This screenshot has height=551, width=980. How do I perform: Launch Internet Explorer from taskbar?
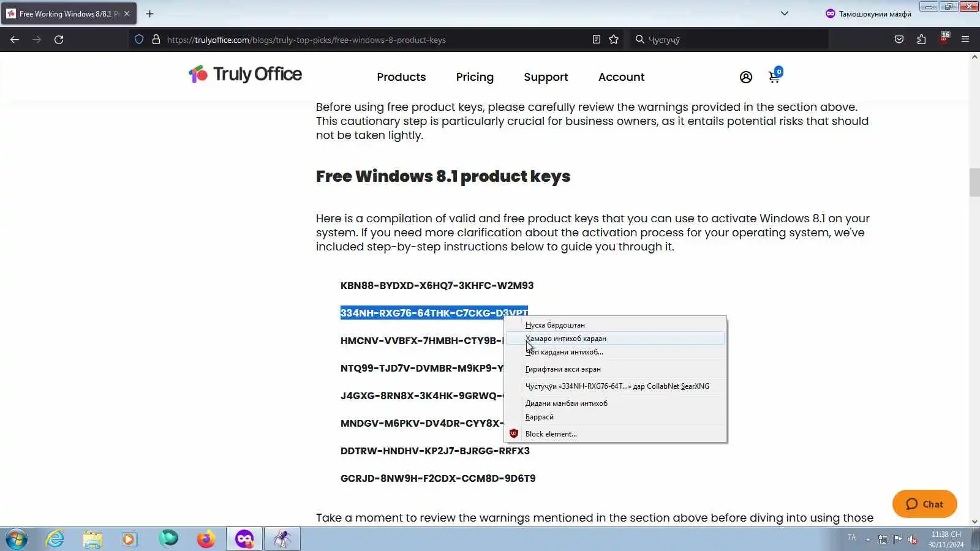(55, 539)
